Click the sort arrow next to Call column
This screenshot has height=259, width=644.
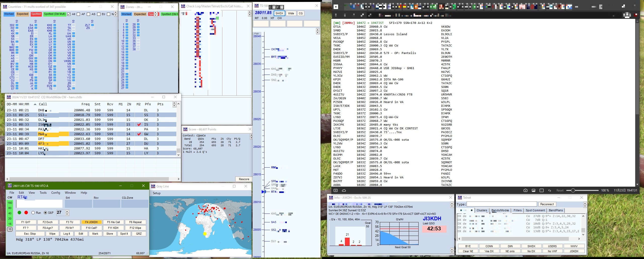35,104
